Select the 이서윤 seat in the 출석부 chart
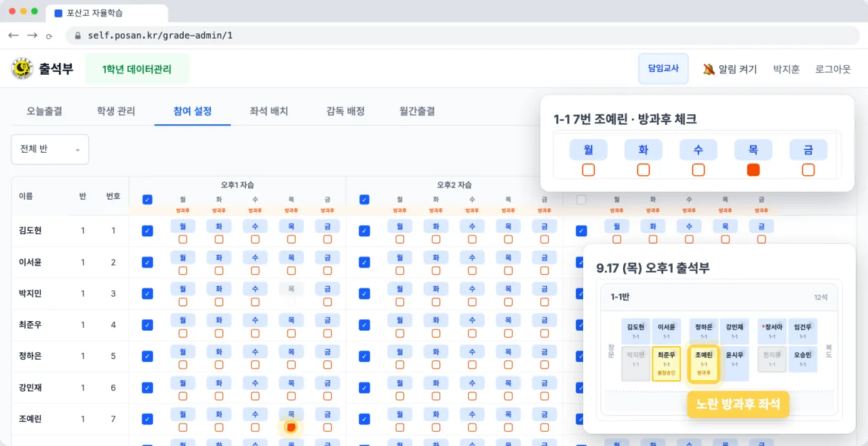The image size is (868, 446). (666, 331)
